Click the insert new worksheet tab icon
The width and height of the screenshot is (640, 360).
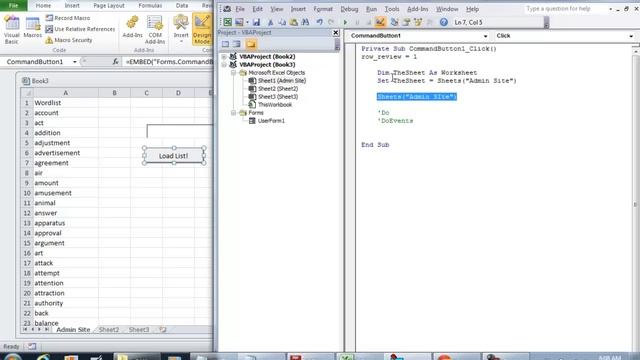tap(163, 329)
